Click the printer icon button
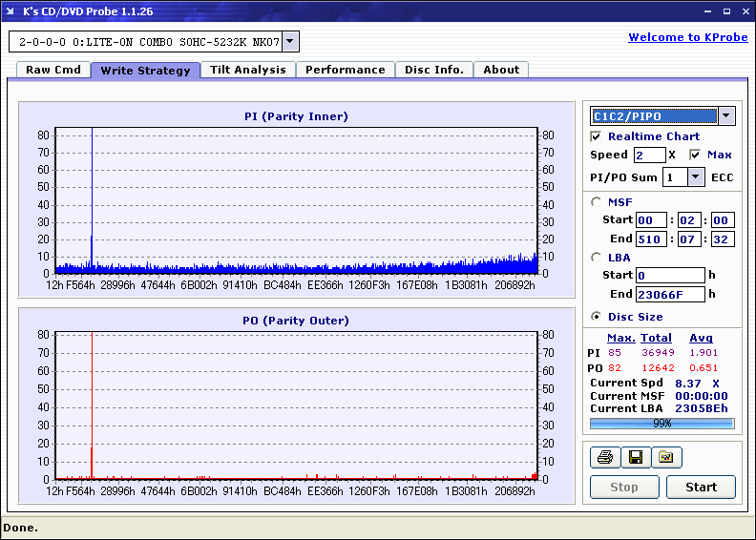The width and height of the screenshot is (756, 540). point(604,458)
